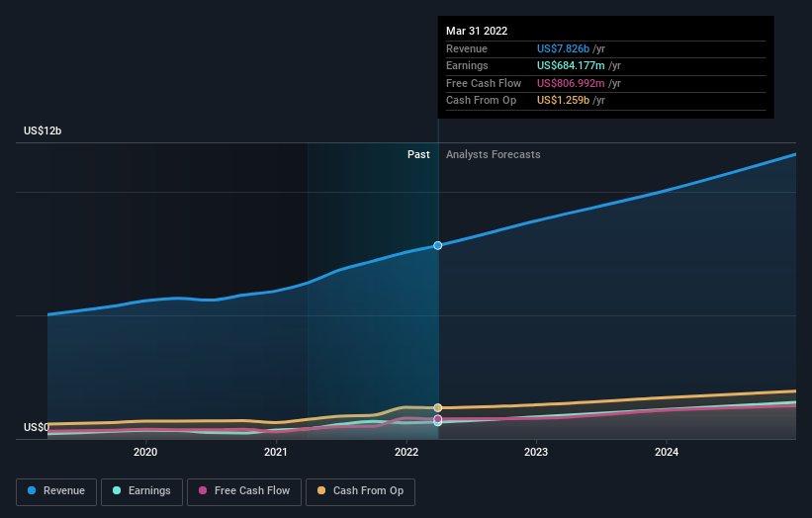Click the Cash From Op label in tooltip
This screenshot has height=518, width=812.
coord(481,101)
